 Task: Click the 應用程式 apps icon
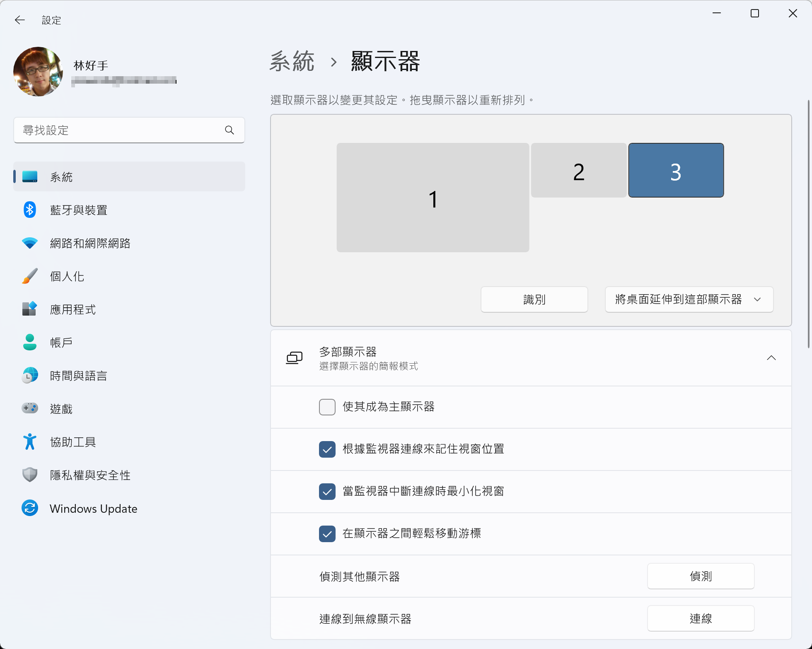pyautogui.click(x=29, y=309)
